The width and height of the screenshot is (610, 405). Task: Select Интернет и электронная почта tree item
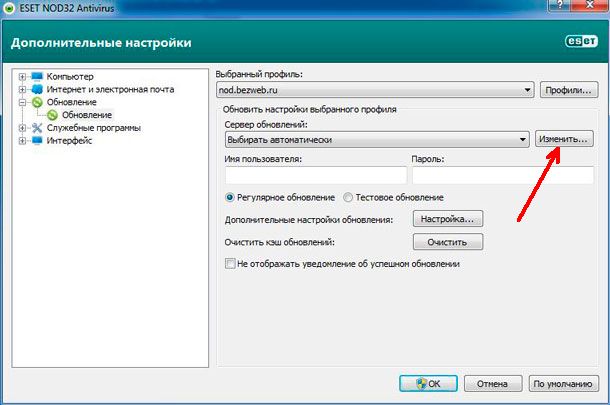click(x=110, y=89)
